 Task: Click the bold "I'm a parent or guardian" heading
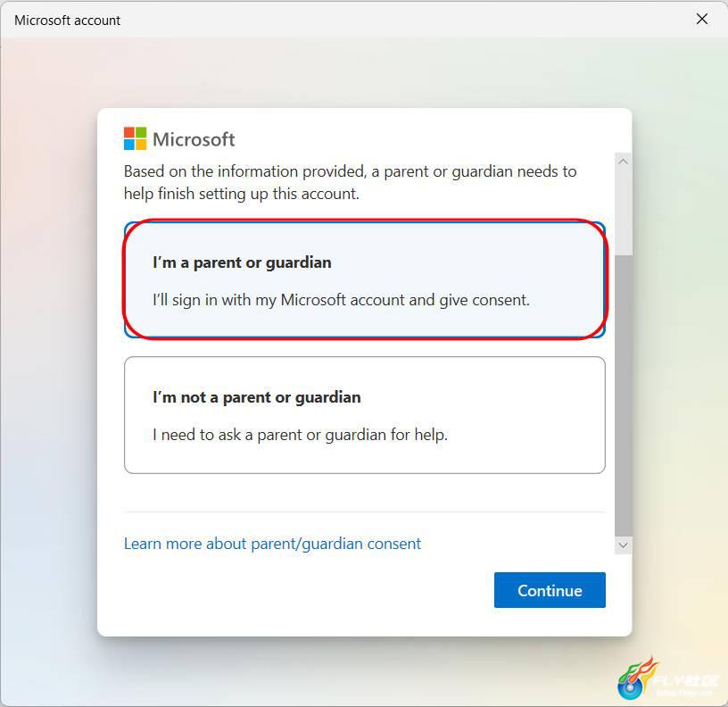pyautogui.click(x=242, y=262)
